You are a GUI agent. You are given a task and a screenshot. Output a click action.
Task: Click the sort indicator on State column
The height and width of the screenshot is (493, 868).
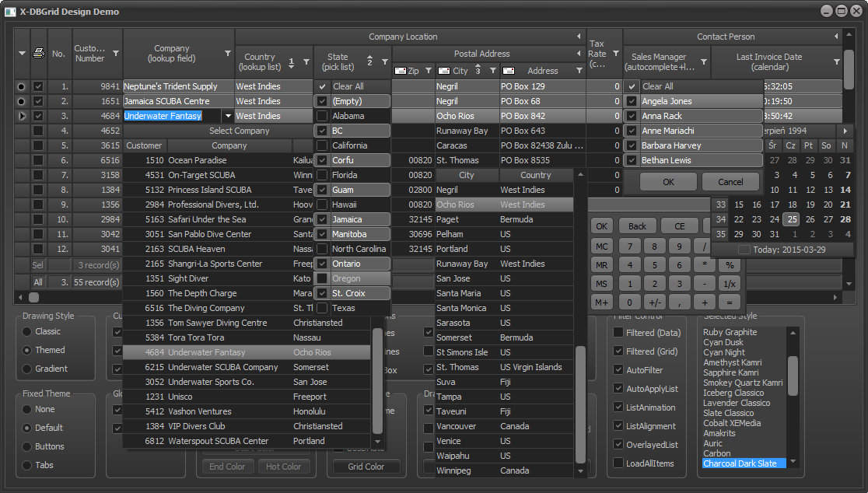tap(370, 61)
